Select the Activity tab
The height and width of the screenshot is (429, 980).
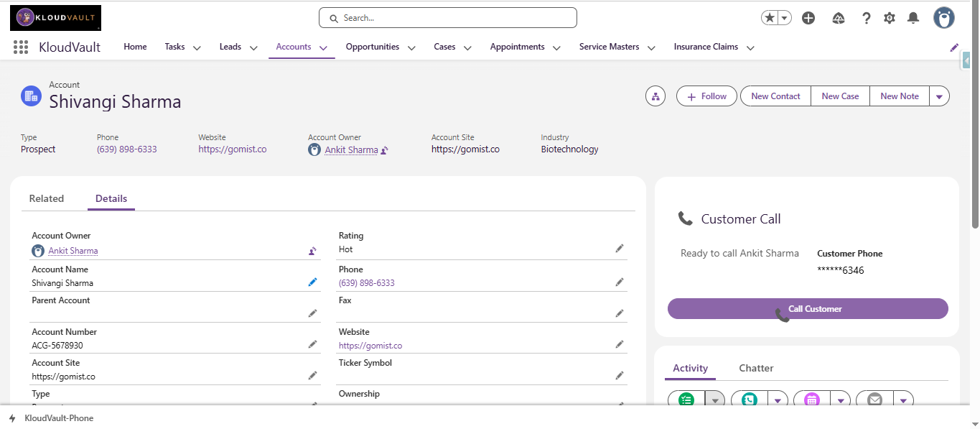pyautogui.click(x=691, y=368)
